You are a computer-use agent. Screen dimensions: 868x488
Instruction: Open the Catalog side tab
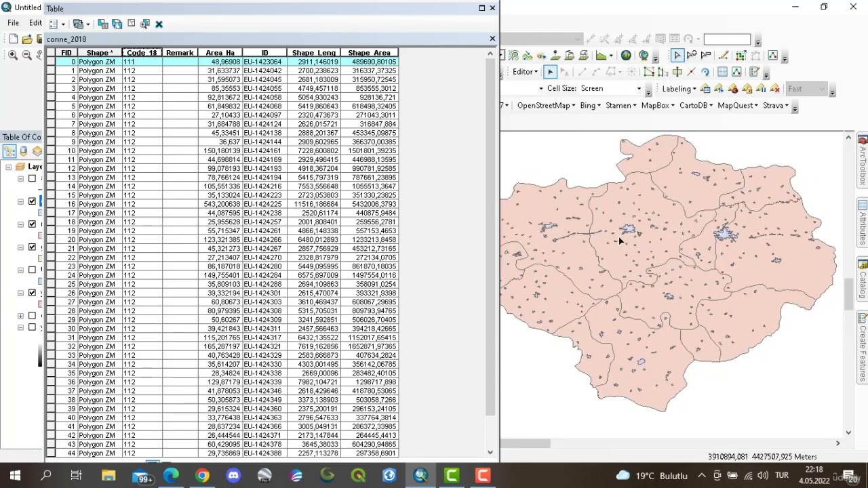click(x=863, y=281)
